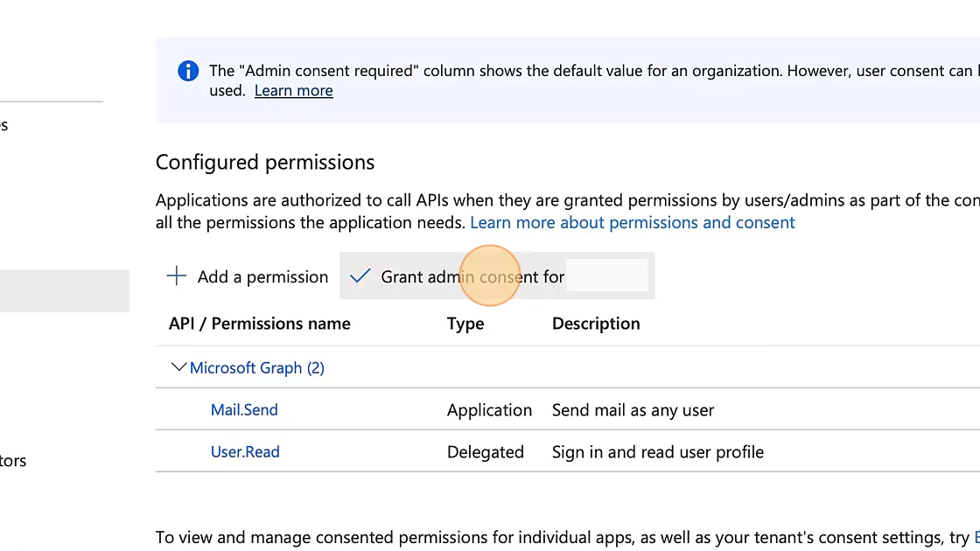Select the highlighted sidebar navigation item
Viewport: 980px width, 551px height.
pyautogui.click(x=65, y=291)
